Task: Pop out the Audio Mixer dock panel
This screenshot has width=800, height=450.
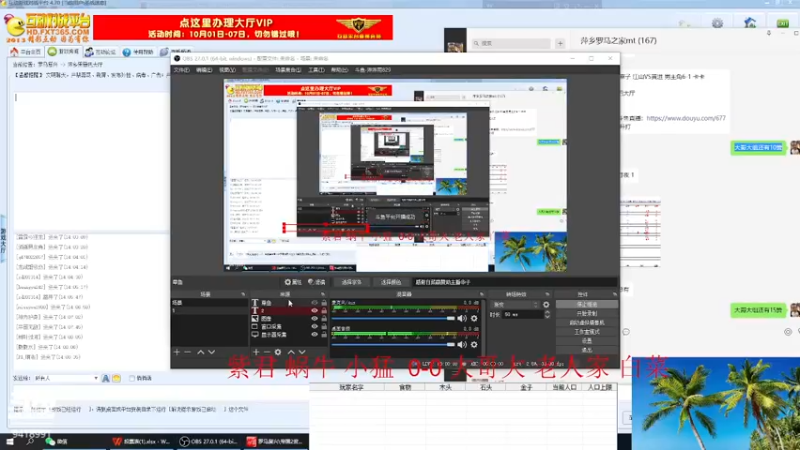Action: pyautogui.click(x=482, y=294)
